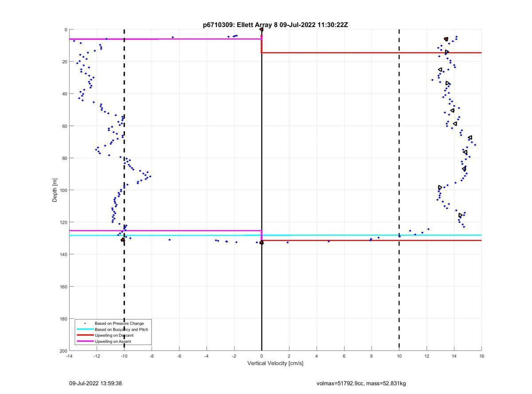The image size is (532, 394).
Task: Click the red line sample in the legend
Action: tap(85, 335)
